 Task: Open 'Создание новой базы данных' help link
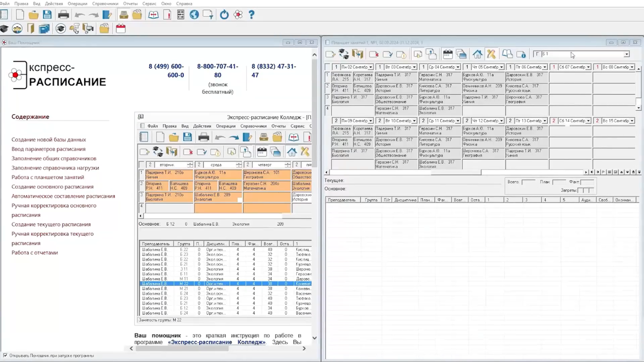[x=49, y=139]
